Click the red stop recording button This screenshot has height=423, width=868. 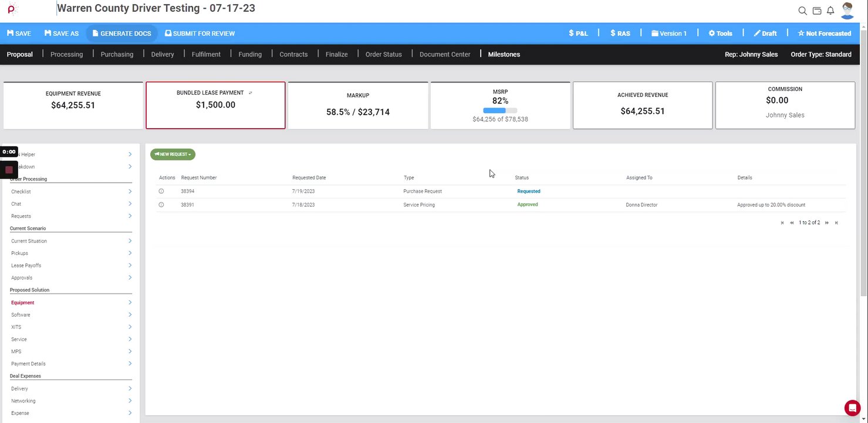9,170
